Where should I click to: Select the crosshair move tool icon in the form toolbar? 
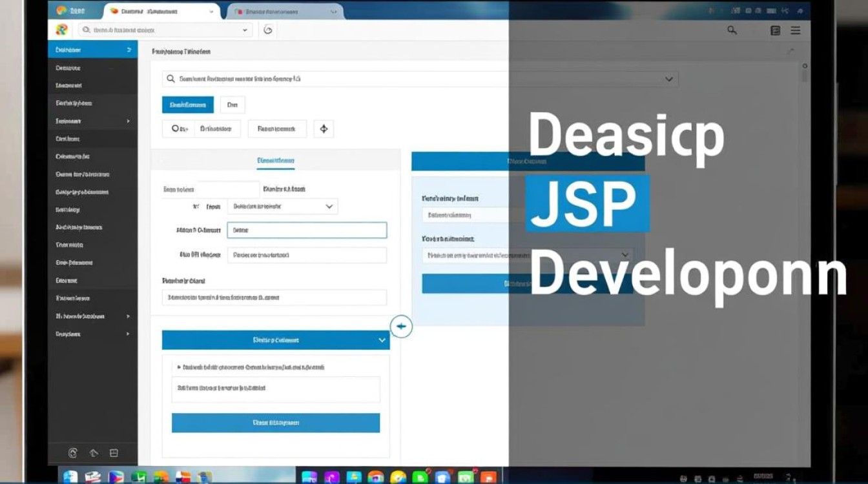click(324, 128)
